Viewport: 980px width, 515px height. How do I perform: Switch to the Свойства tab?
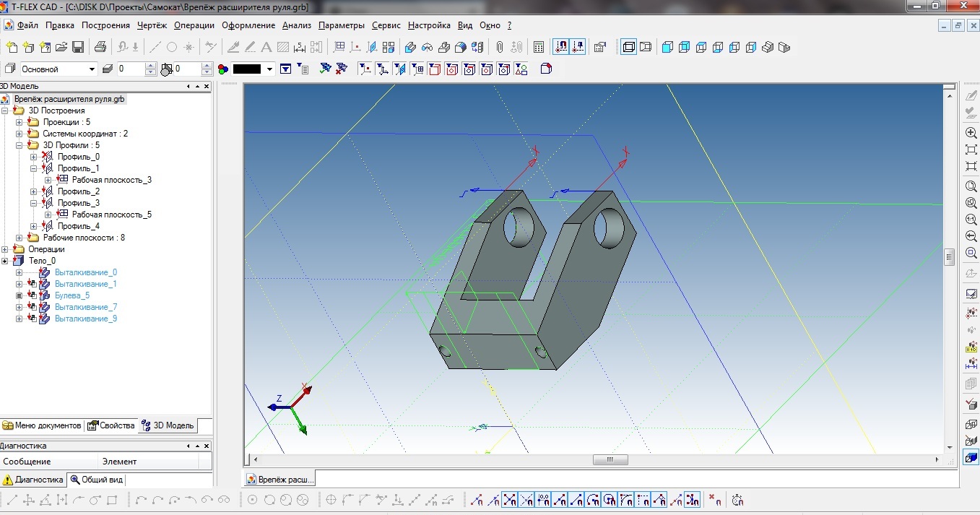coord(111,425)
